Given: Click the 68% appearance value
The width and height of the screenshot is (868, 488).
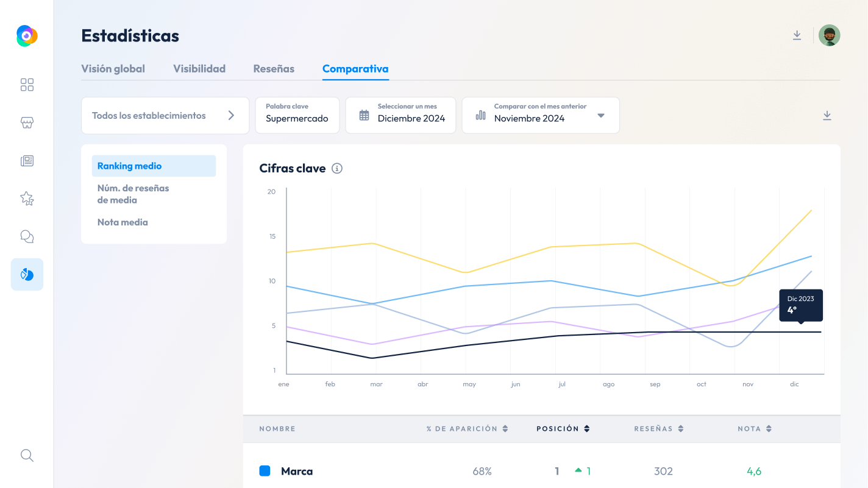Looking at the screenshot, I should (482, 471).
